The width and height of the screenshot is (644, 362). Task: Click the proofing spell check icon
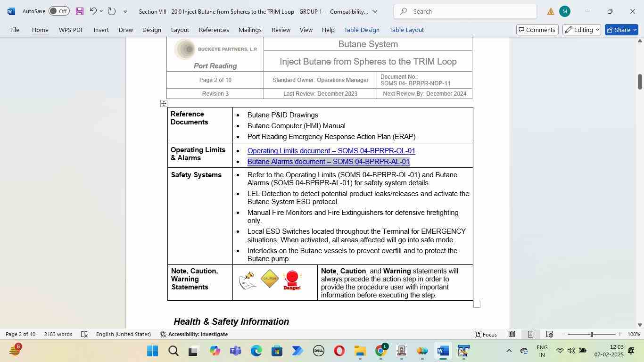click(x=84, y=334)
